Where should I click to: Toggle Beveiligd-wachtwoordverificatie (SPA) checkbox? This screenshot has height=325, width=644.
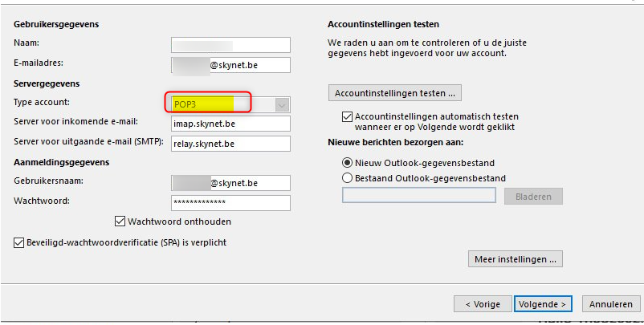tap(19, 242)
